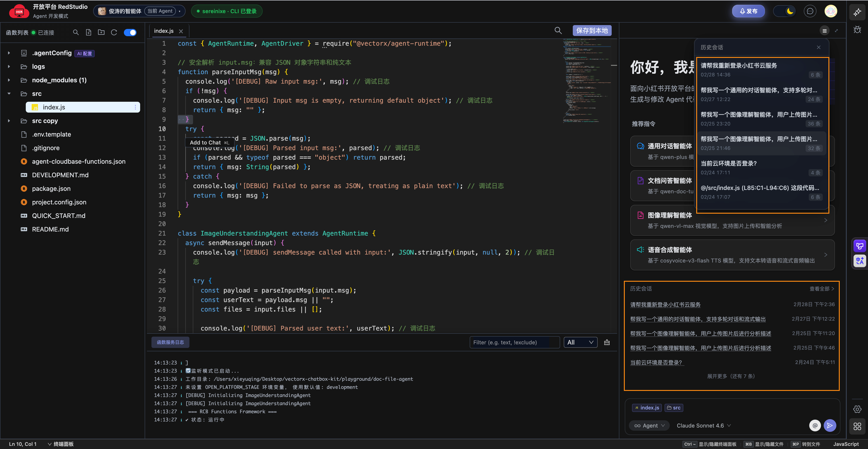868x449 pixels.
Task: Click the Add to Chat button
Action: click(209, 143)
